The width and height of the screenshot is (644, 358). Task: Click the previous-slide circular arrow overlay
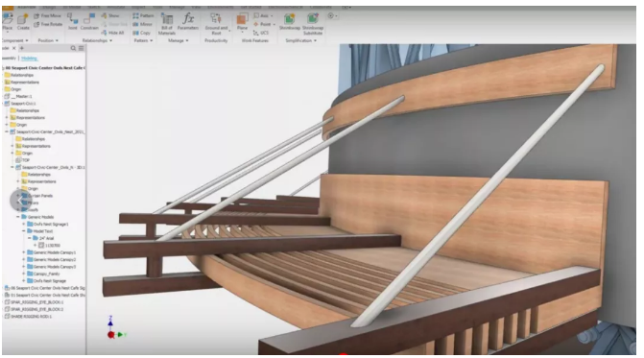(x=21, y=201)
